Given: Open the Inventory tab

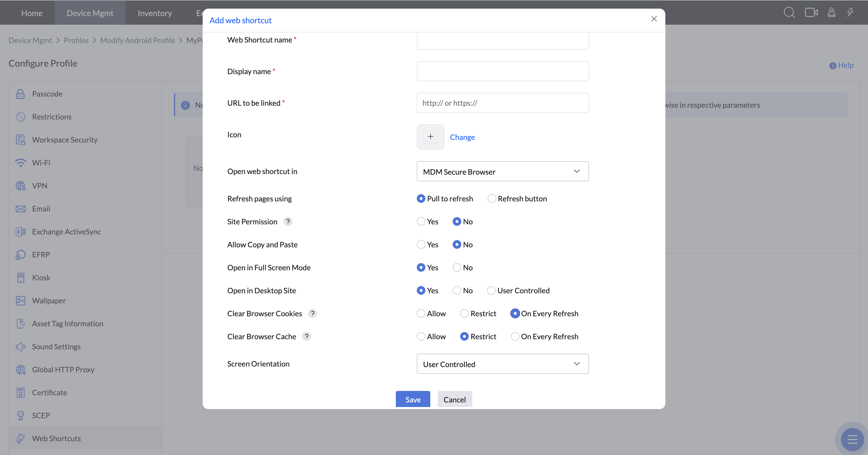Looking at the screenshot, I should click(x=155, y=13).
